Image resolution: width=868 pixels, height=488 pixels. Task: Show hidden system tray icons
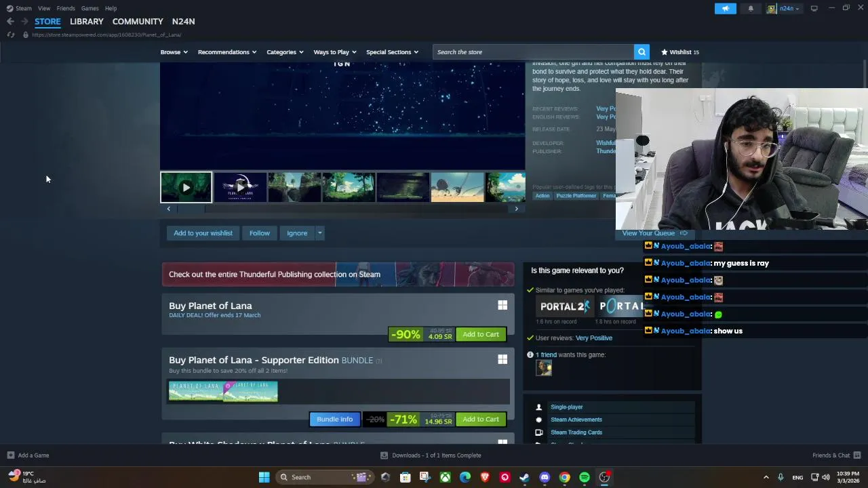766,477
